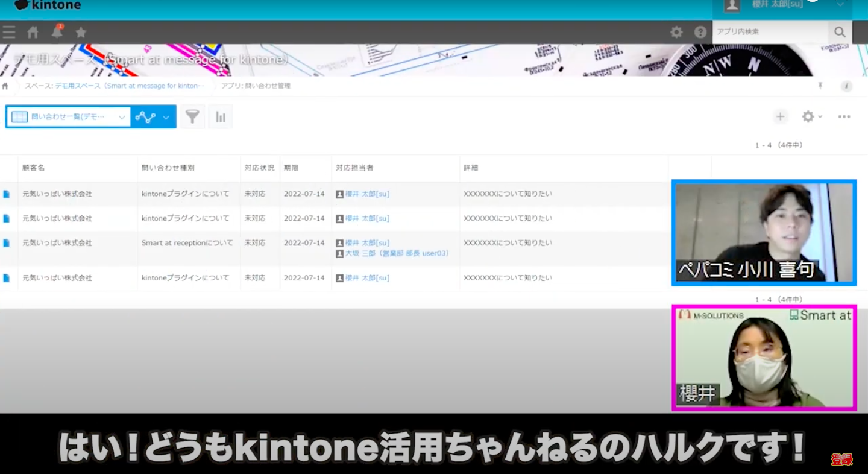Open the hamburger navigation menu

[9, 31]
